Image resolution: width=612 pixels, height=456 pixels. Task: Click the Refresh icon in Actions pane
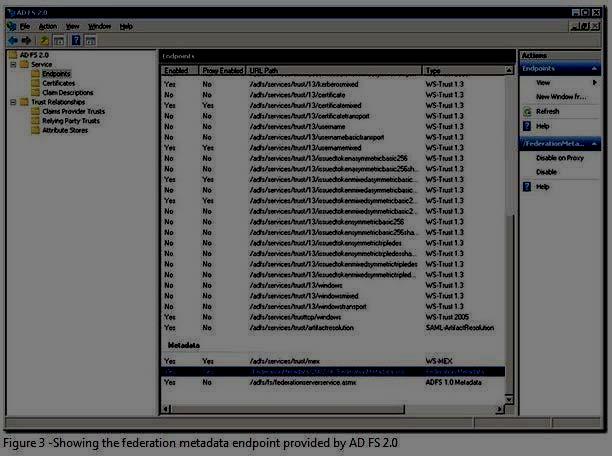click(x=527, y=112)
